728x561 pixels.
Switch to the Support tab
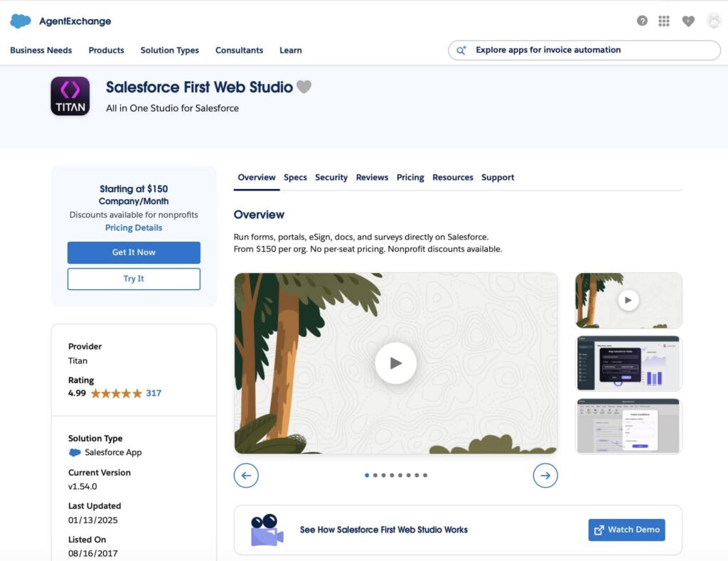[x=498, y=178]
